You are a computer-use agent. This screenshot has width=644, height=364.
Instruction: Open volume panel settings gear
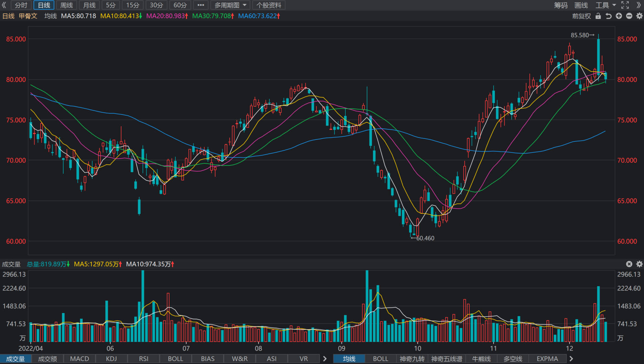click(x=640, y=264)
